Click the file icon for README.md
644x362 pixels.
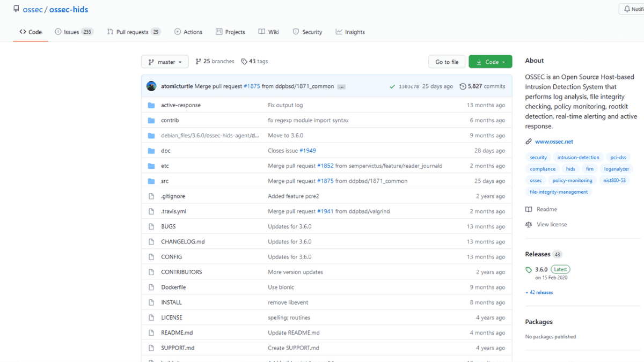click(151, 333)
